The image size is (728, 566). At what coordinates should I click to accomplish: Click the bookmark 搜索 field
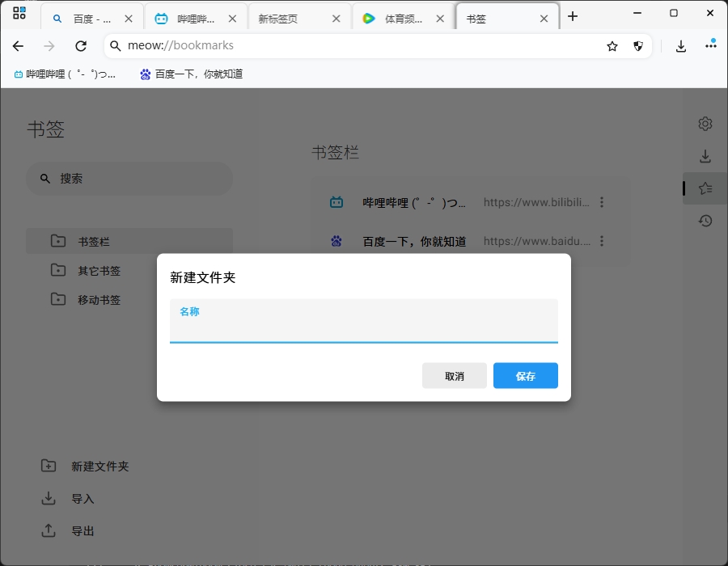129,179
